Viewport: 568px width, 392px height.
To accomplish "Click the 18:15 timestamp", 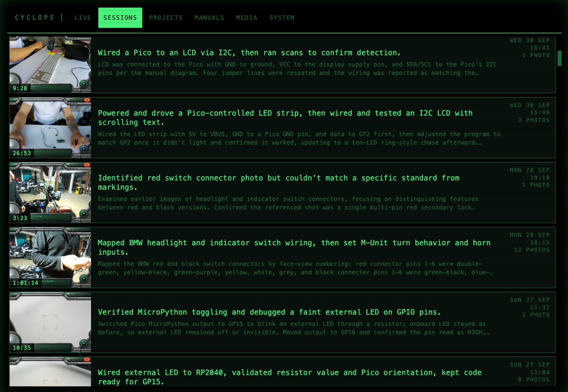I will coord(540,242).
